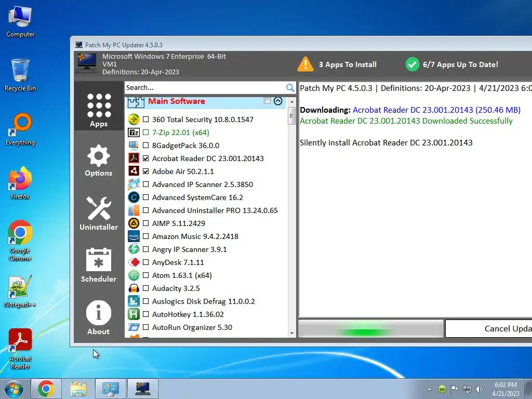The image size is (532, 399).
Task: Click the Cancel Update button
Action: [x=488, y=328]
